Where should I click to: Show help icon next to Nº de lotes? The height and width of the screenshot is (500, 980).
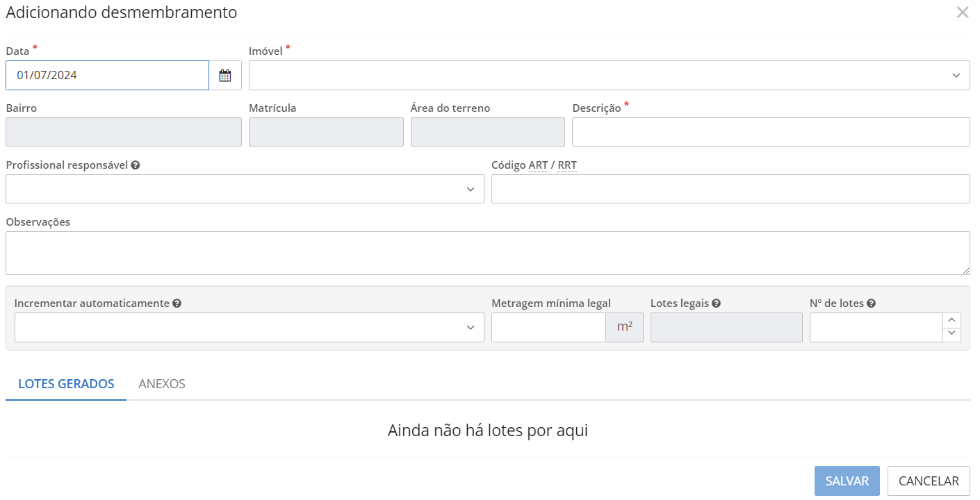point(871,303)
